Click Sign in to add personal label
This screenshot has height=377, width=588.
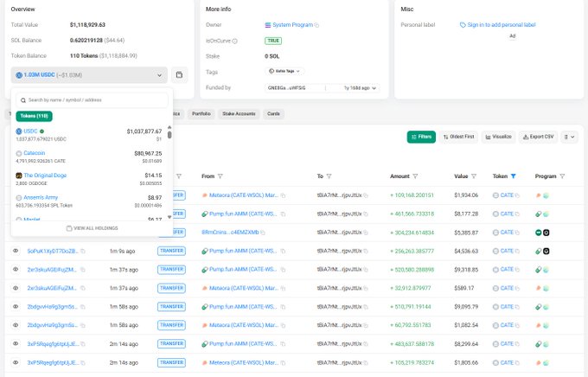(x=502, y=25)
